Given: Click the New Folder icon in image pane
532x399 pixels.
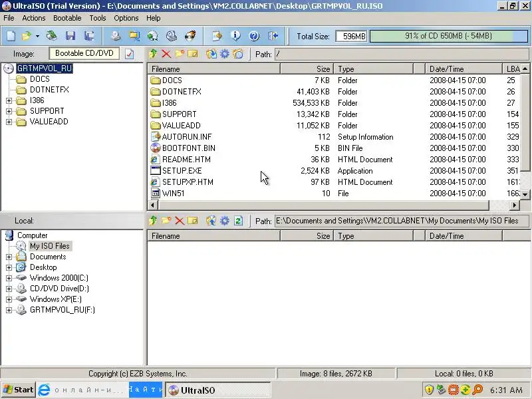Looking at the screenshot, I should 180,54.
